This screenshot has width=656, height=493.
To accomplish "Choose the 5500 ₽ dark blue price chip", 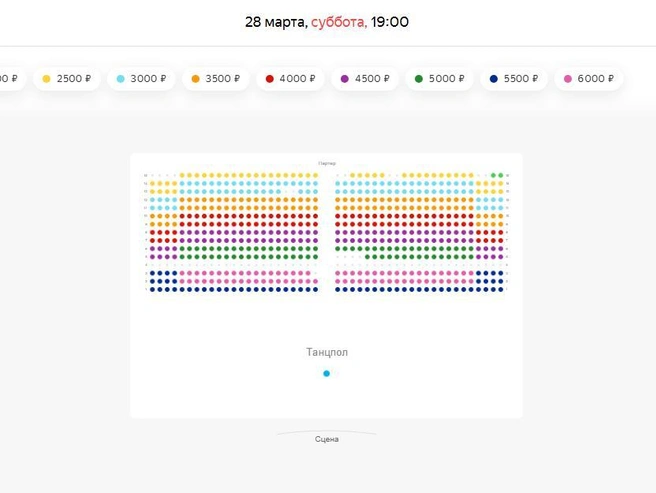I will click(x=514, y=79).
